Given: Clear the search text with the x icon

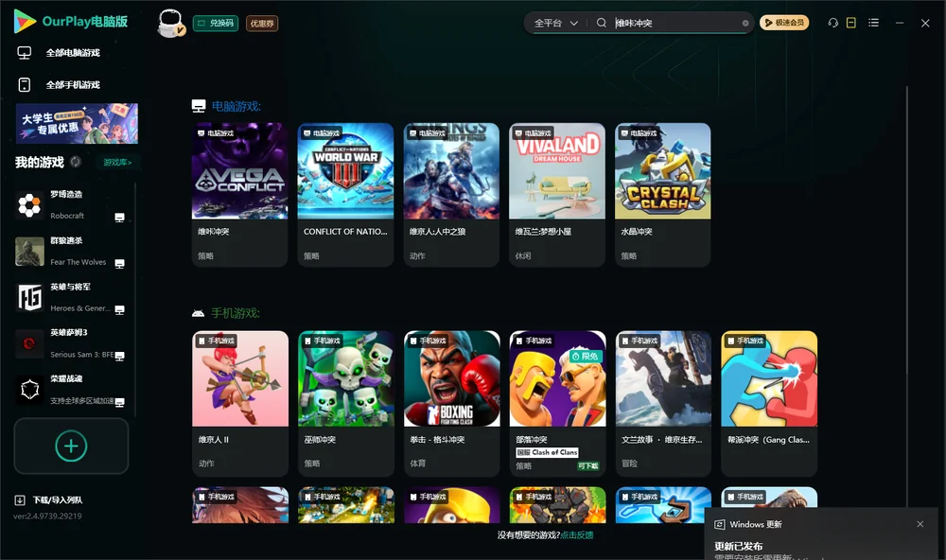Looking at the screenshot, I should 745,23.
